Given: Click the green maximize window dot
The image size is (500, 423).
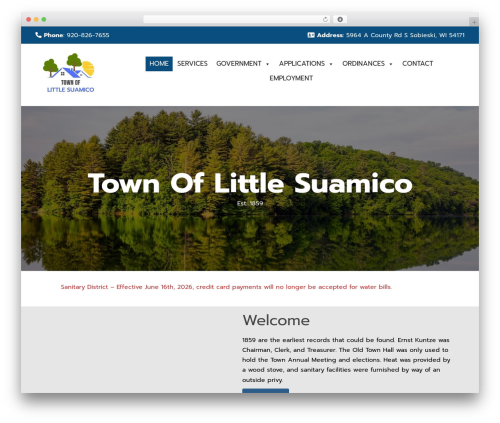Looking at the screenshot, I should [44, 19].
